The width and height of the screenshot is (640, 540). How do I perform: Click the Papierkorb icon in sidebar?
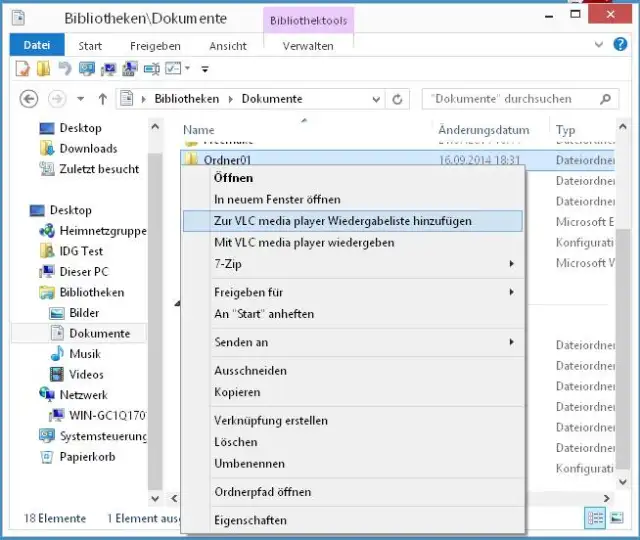click(x=47, y=457)
